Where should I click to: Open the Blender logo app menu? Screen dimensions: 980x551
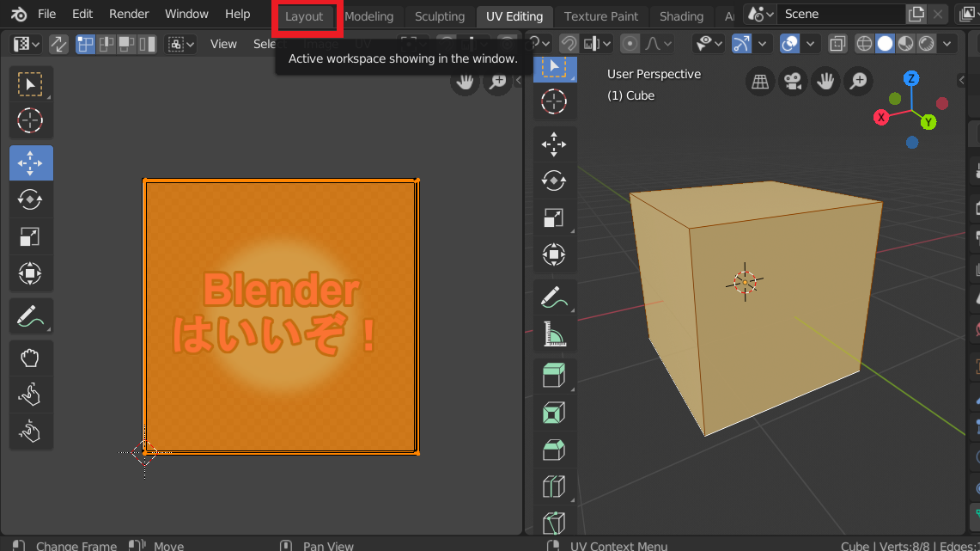click(x=19, y=14)
